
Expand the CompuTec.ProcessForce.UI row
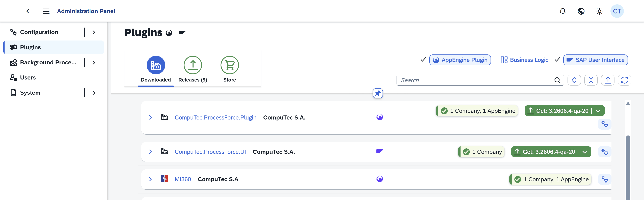pos(150,152)
